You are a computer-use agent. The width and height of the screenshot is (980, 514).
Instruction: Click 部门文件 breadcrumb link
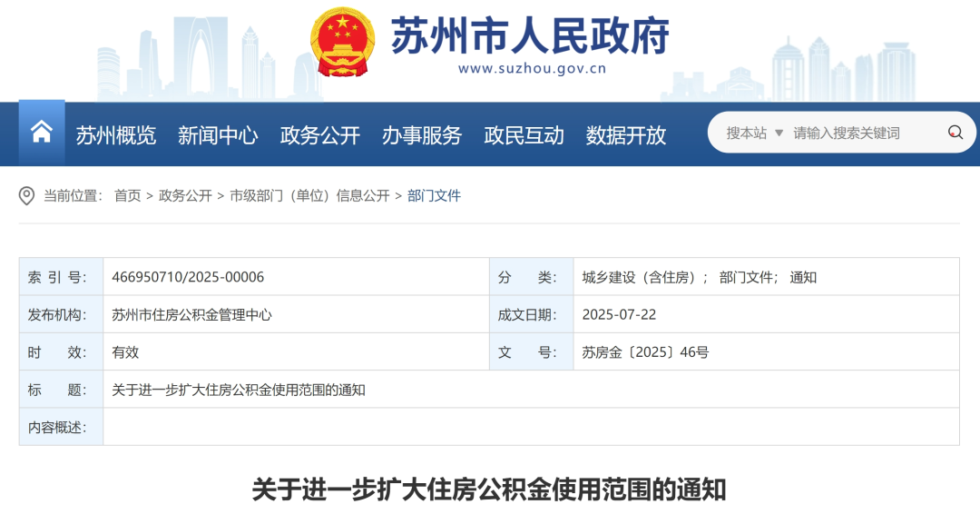[x=434, y=196]
